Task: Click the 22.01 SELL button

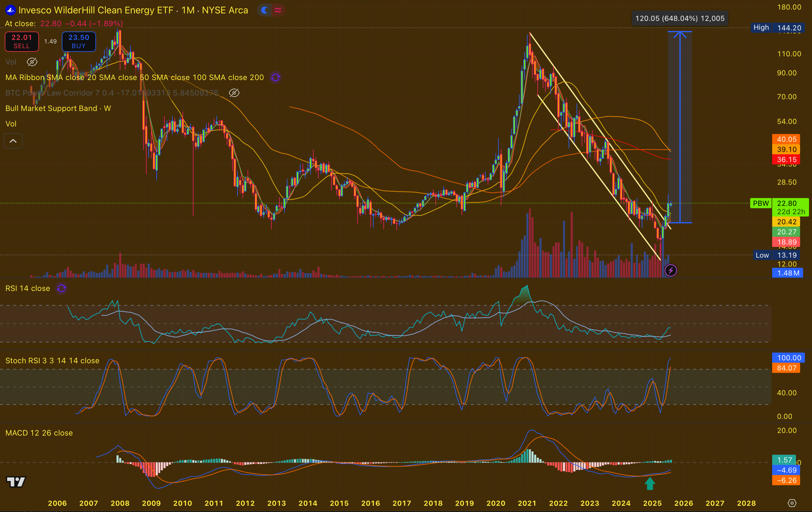Action: [x=22, y=42]
